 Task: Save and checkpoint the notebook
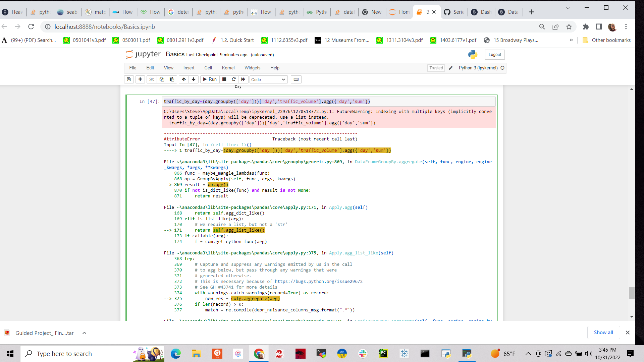[129, 79]
